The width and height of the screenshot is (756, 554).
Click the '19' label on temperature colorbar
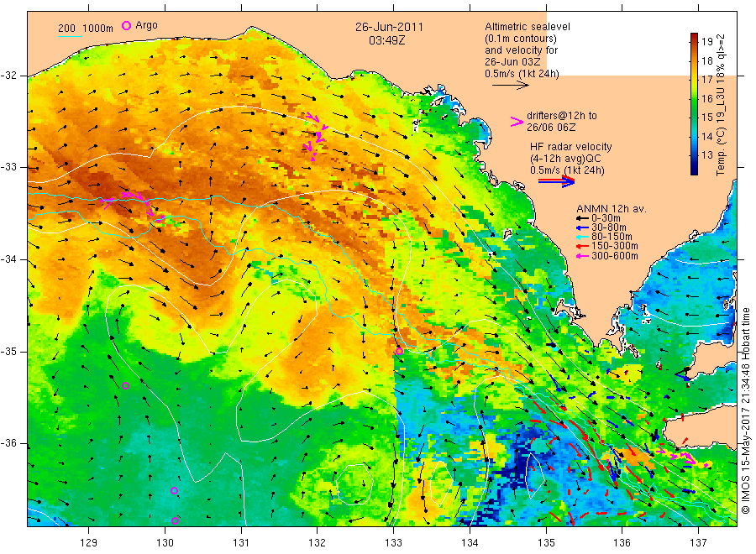[x=706, y=42]
